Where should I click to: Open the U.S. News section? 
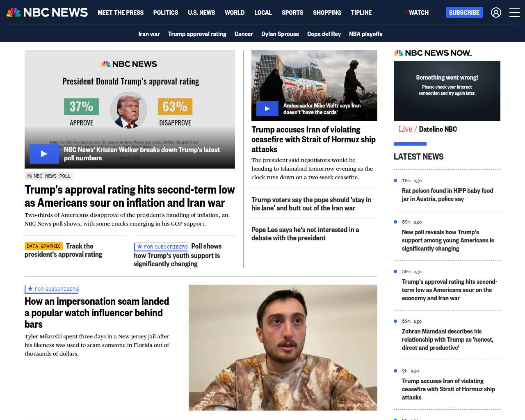(x=201, y=13)
